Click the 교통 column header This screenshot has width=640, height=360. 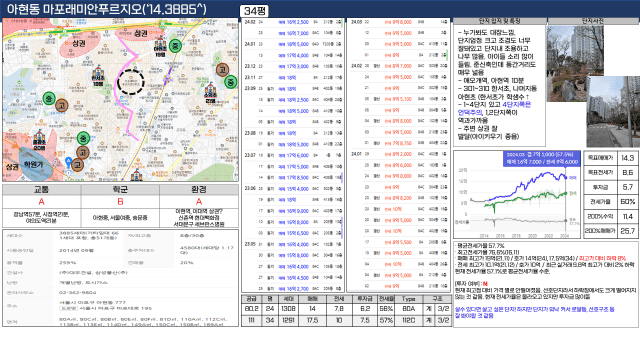click(42, 190)
